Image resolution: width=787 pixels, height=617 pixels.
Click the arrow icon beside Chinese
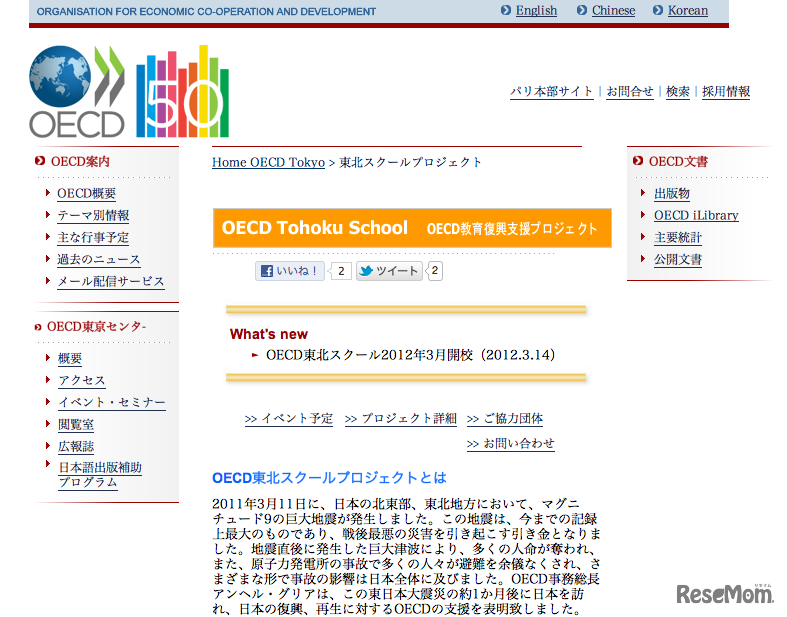[x=582, y=10]
